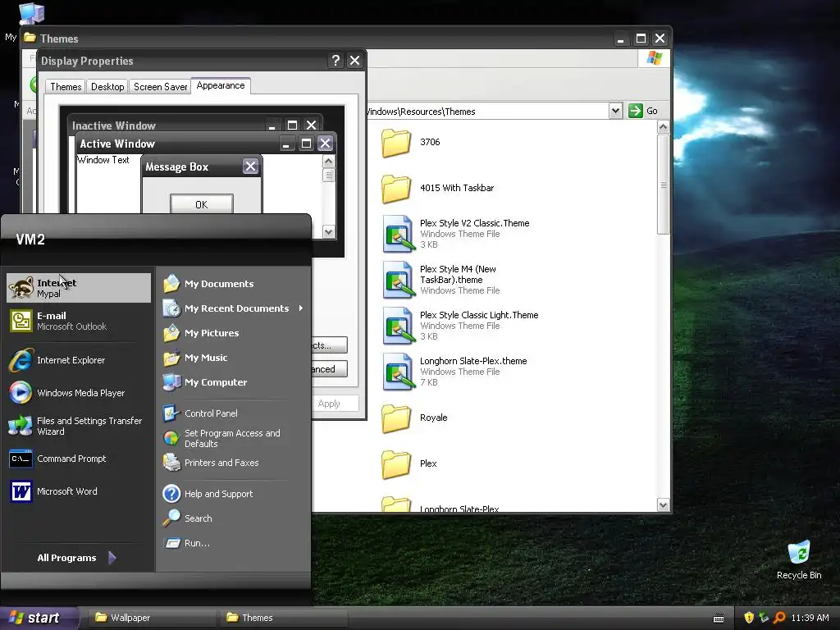
Task: Expand All Programs list
Action: 77,558
